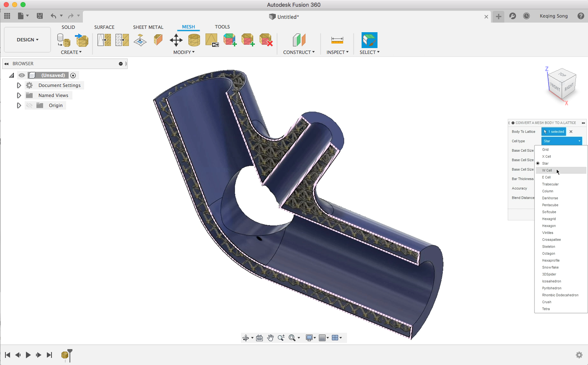Open the File menu dropdown

tap(23, 16)
